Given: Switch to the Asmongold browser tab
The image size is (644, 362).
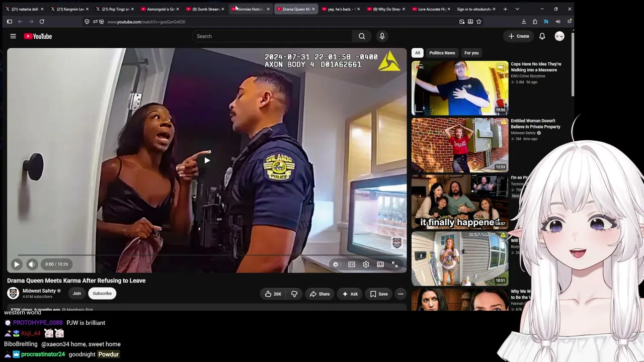Looking at the screenshot, I should point(158,9).
